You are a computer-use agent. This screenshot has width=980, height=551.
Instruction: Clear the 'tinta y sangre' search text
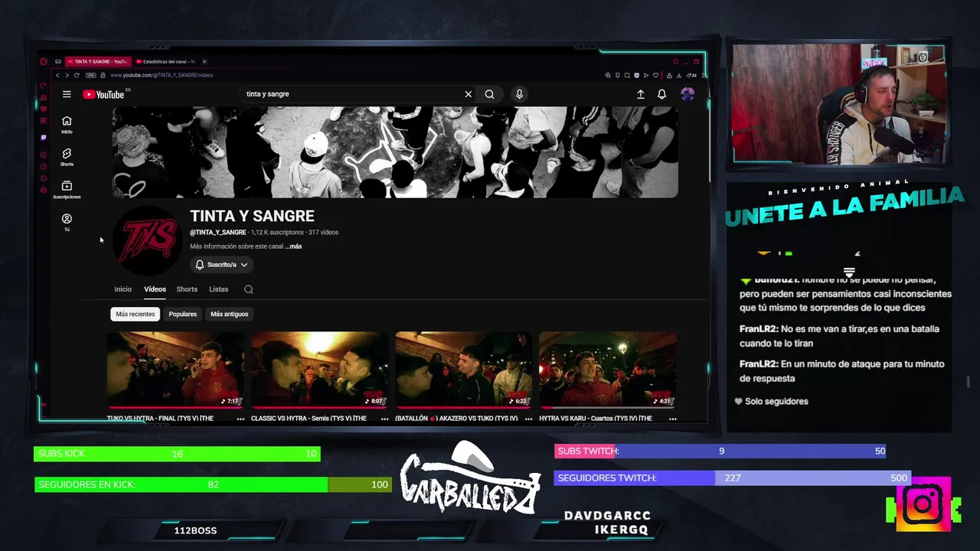point(468,94)
